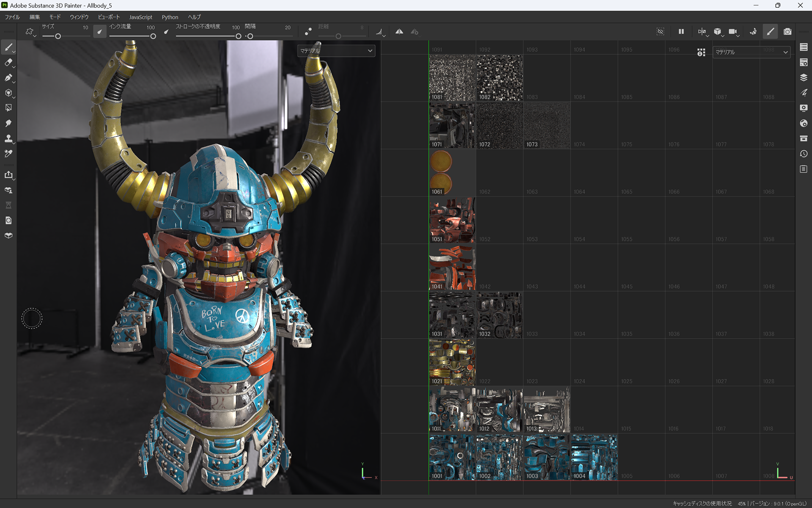The height and width of the screenshot is (508, 812).
Task: Expand the brush preset dropdown arrow
Action: click(x=35, y=36)
